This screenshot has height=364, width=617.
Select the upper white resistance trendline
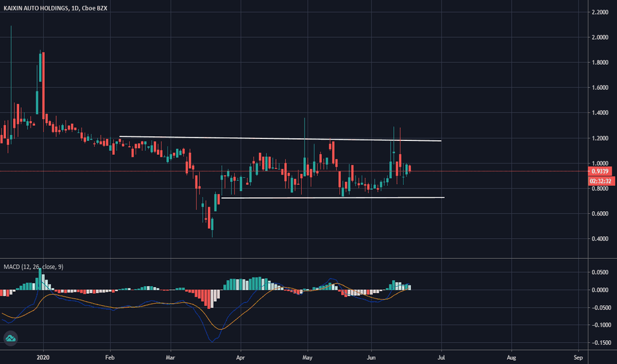(280, 138)
